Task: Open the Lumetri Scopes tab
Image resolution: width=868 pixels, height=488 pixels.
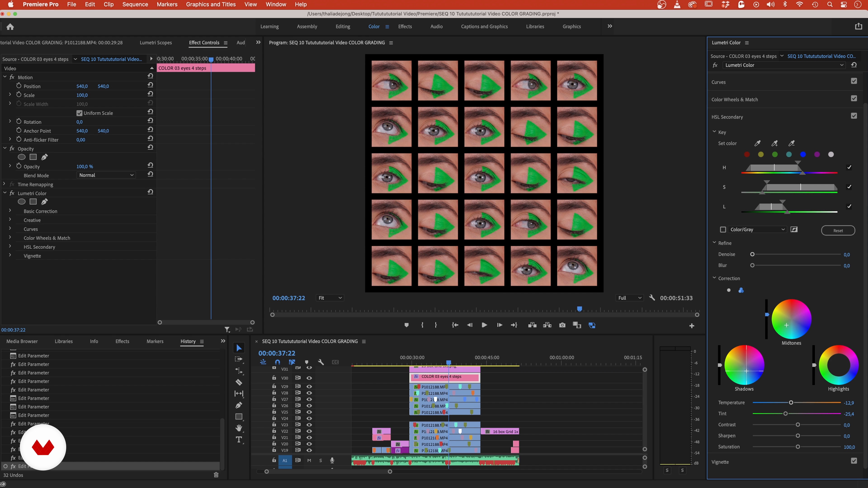Action: 156,43
